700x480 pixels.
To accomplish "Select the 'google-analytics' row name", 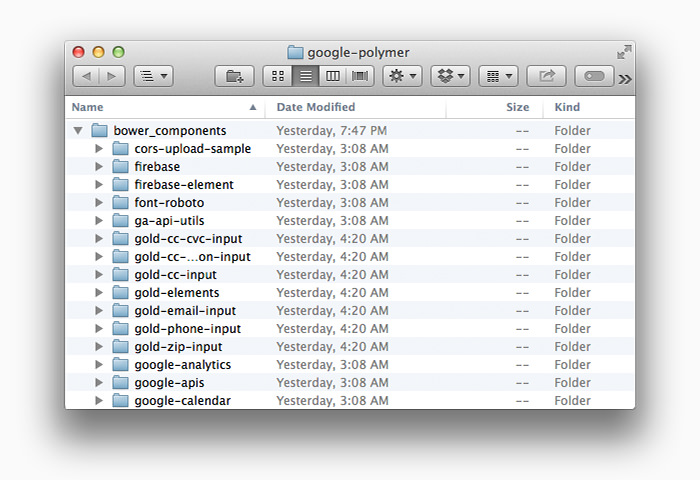I will [183, 365].
